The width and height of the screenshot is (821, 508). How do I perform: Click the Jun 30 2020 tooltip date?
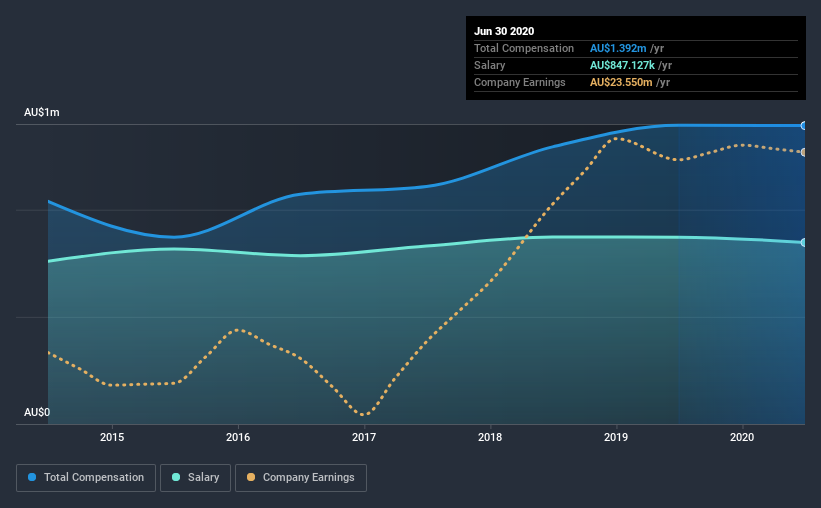point(504,31)
